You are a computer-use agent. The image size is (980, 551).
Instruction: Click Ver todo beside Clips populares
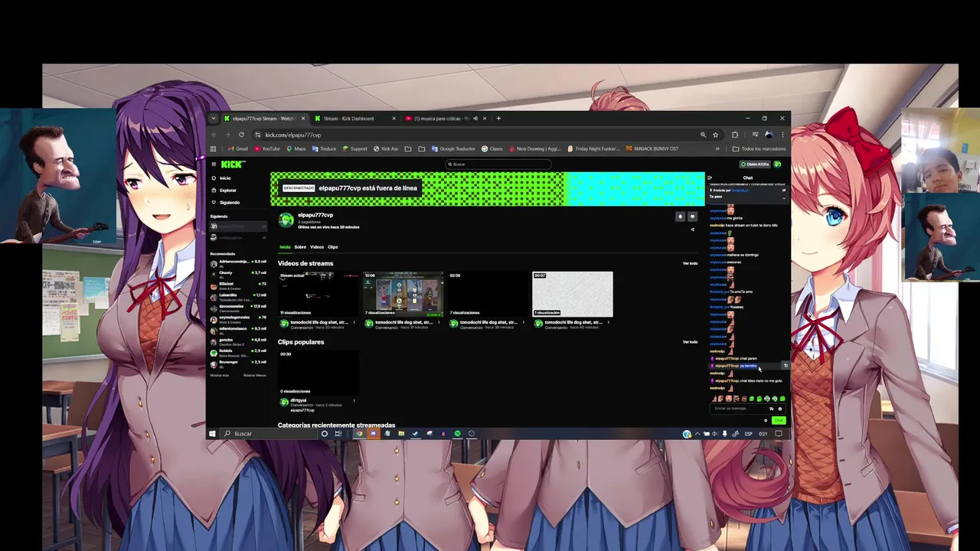pos(690,342)
